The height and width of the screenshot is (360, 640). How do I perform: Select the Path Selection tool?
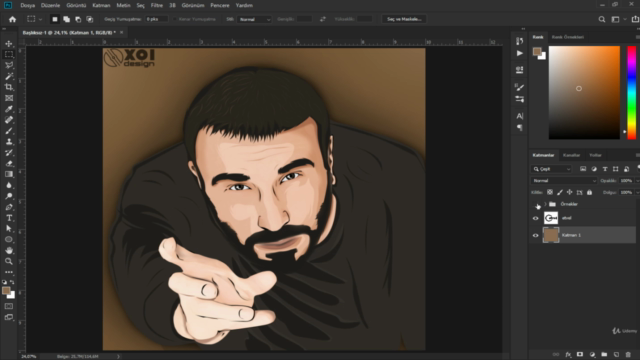pos(9,229)
